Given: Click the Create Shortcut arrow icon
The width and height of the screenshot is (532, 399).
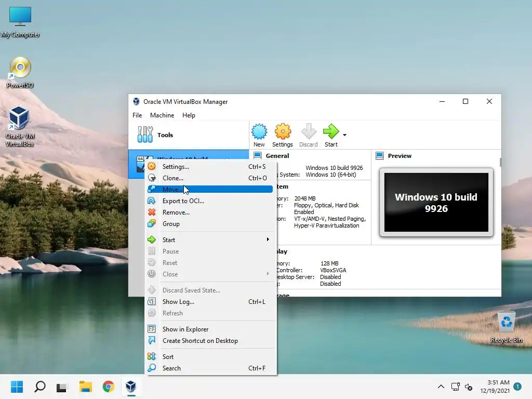Looking at the screenshot, I should coord(152,340).
